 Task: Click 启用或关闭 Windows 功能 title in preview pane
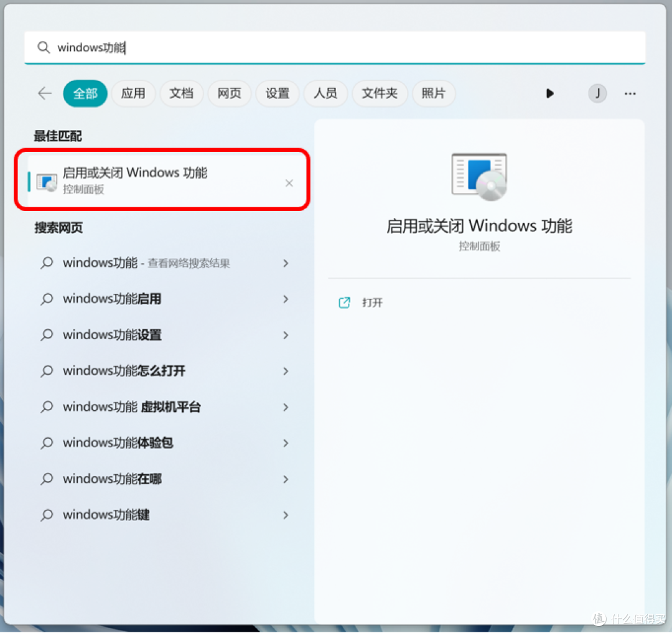tap(479, 226)
